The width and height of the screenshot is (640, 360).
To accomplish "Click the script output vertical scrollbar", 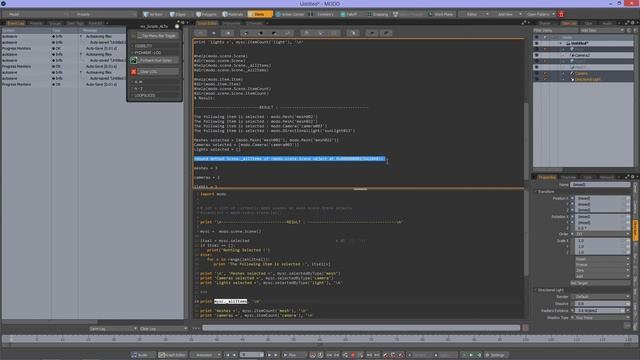I will click(x=526, y=141).
